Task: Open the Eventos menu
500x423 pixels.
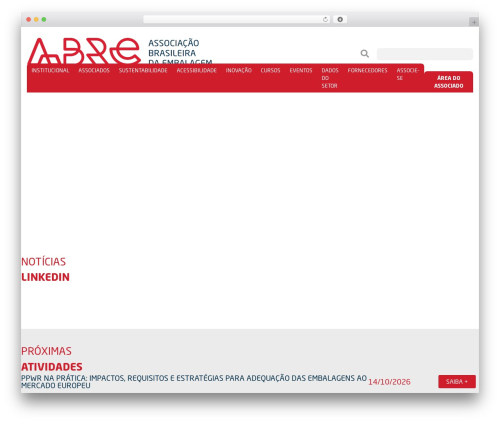Action: (301, 70)
